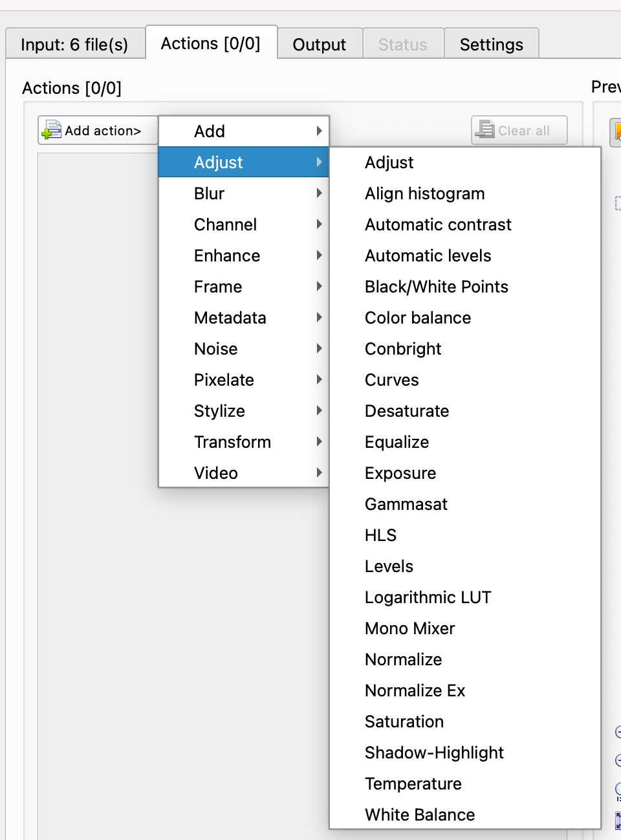Open the Channel submenu
621x840 pixels.
(244, 225)
